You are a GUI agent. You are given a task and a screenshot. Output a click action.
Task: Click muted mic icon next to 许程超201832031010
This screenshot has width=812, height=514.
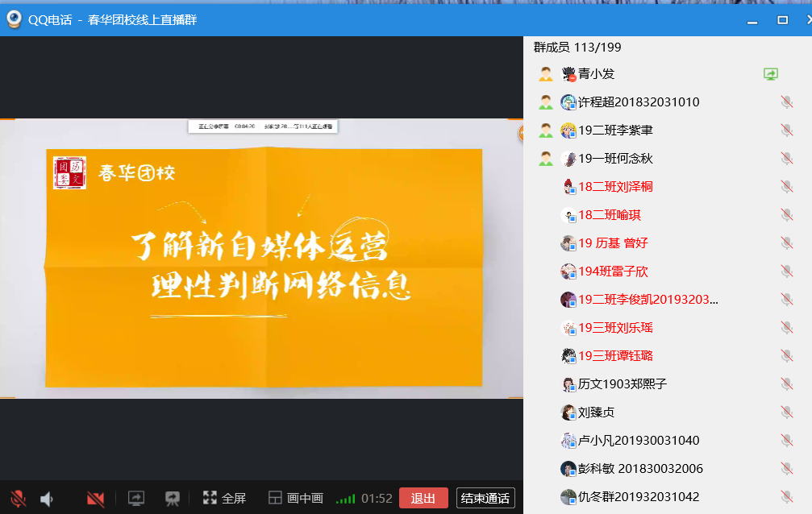point(786,102)
